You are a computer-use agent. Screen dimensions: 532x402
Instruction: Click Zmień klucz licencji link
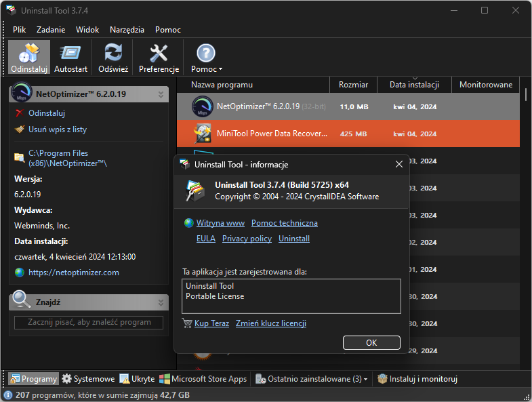271,323
